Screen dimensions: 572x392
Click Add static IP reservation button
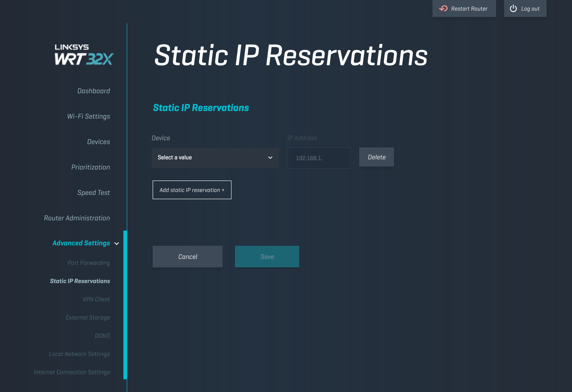pyautogui.click(x=192, y=190)
